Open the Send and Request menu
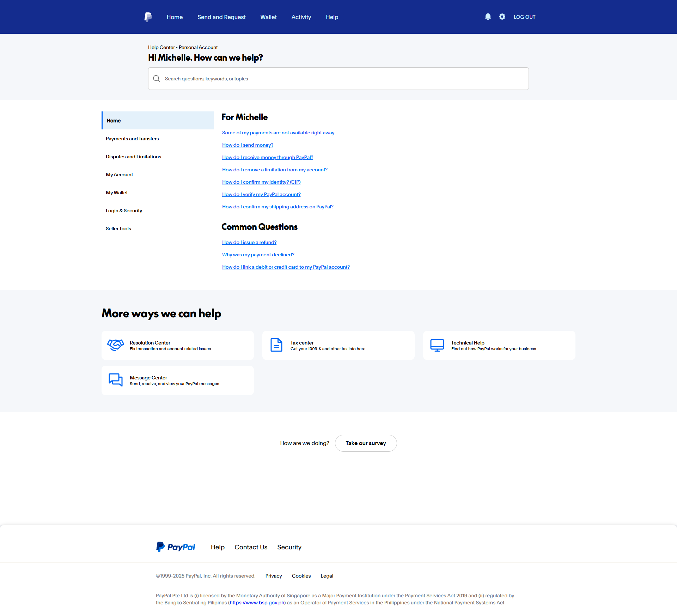The width and height of the screenshot is (677, 616). 221,17
